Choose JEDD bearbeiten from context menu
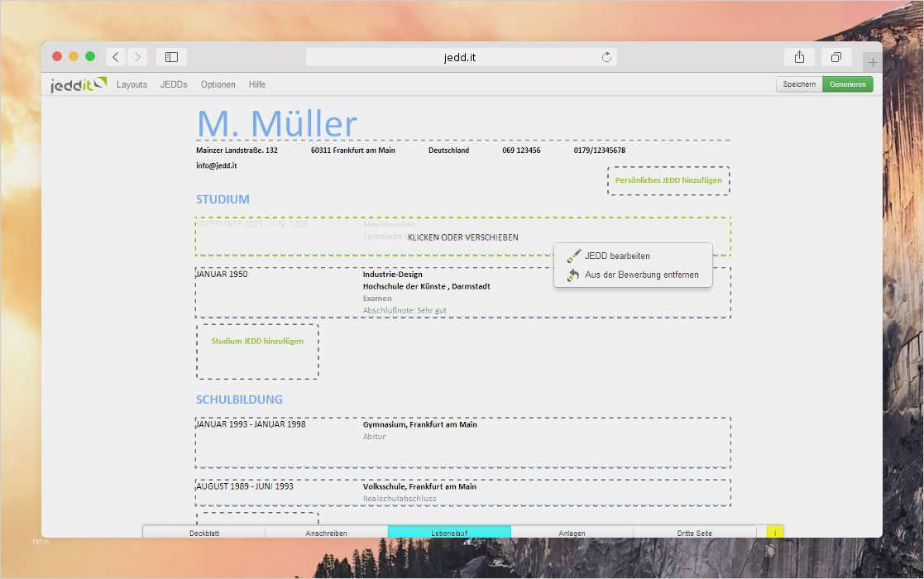Screen dimensions: 924x579 (x=616, y=256)
